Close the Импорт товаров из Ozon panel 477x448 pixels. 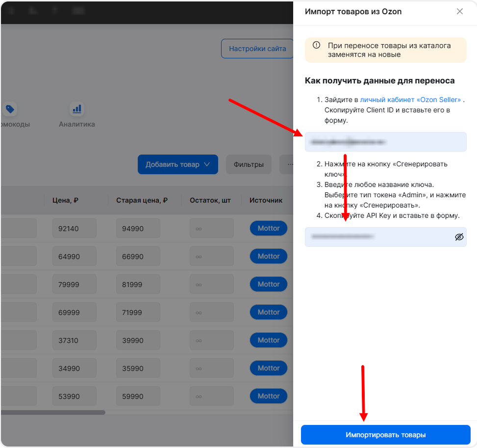(x=459, y=11)
